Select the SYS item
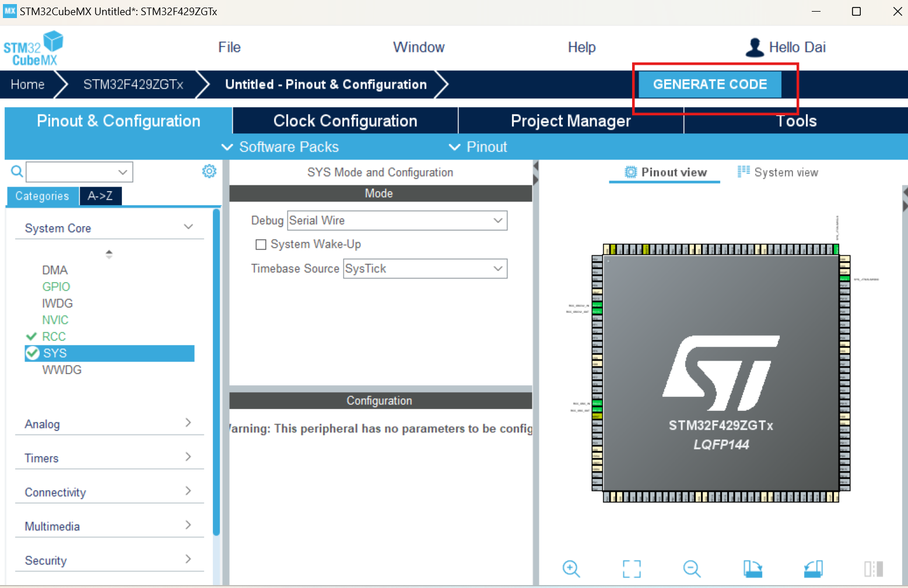This screenshot has height=588, width=908. point(110,353)
